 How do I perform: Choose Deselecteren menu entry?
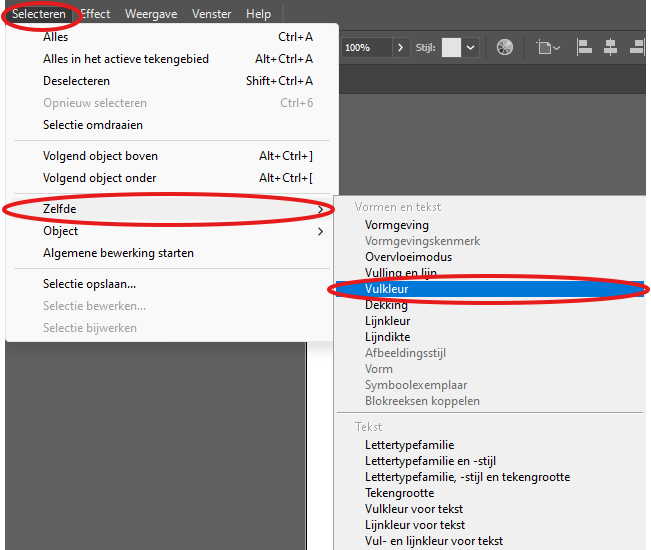point(76,81)
